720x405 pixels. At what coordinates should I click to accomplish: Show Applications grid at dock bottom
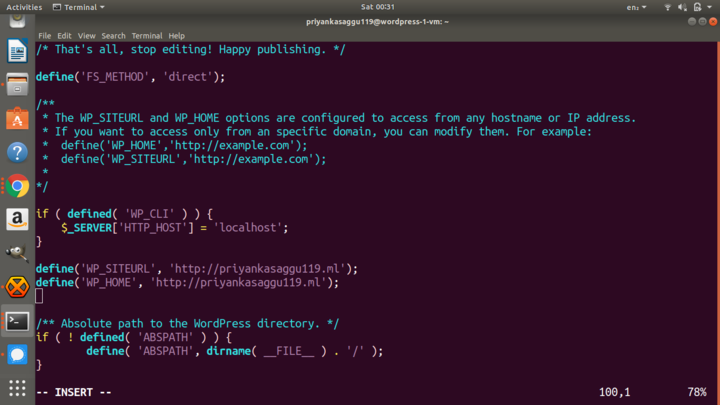[17, 387]
